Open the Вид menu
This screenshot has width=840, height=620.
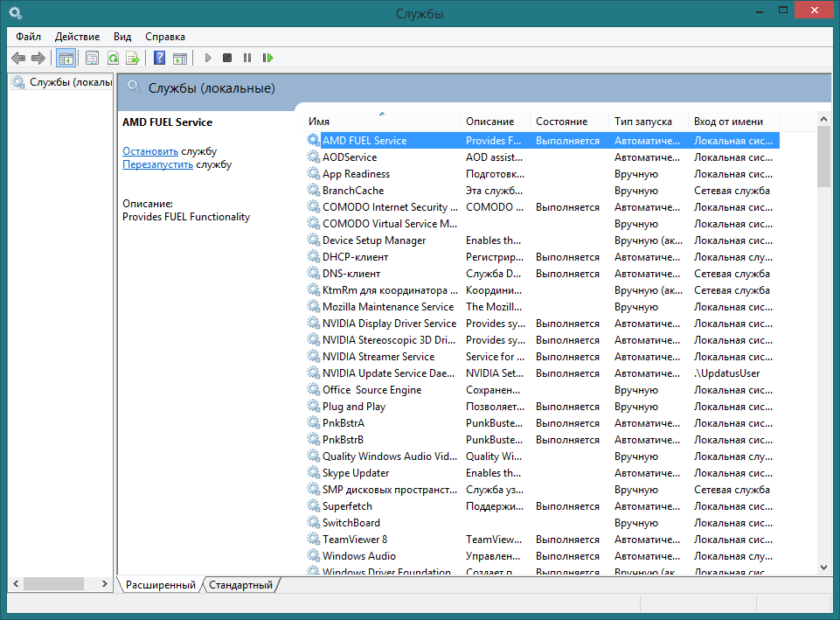point(122,37)
